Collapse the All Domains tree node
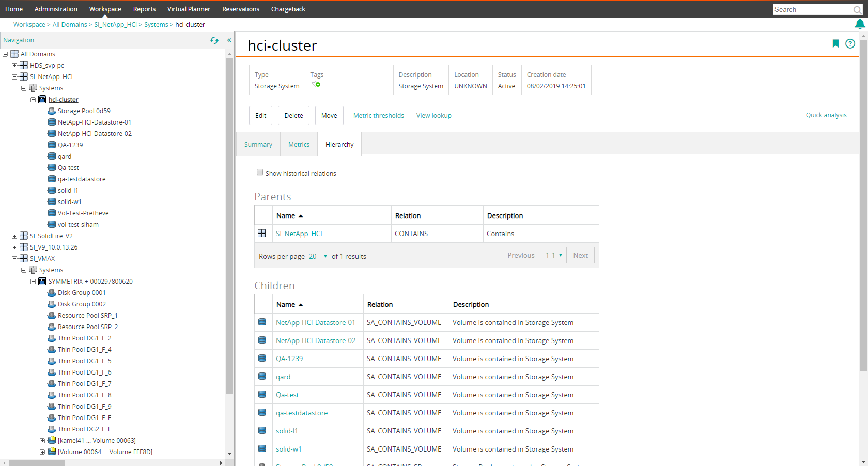This screenshot has width=868, height=466. click(x=5, y=54)
